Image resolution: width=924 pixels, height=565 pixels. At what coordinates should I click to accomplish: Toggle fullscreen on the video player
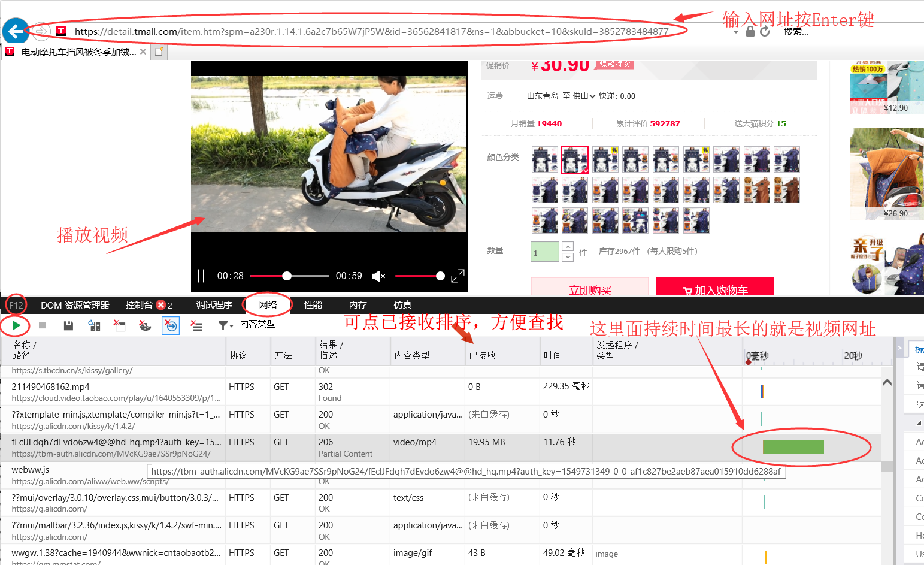tap(458, 276)
